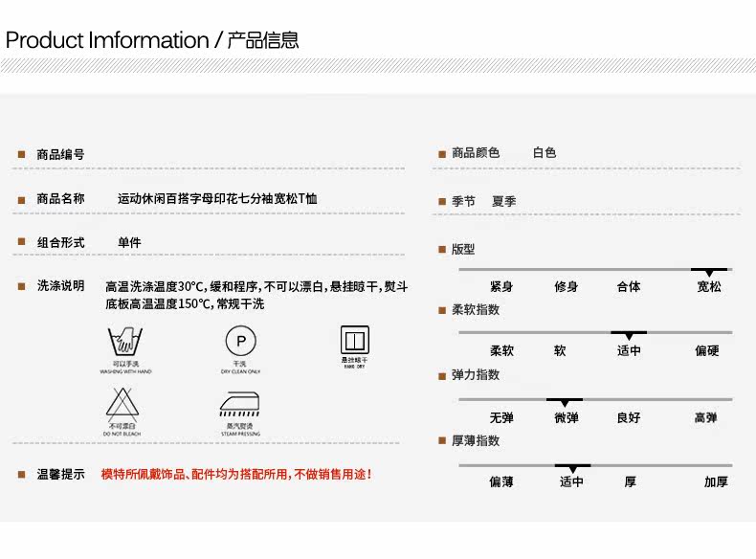
Task: Click the 组合形式 label
Action: [60, 242]
